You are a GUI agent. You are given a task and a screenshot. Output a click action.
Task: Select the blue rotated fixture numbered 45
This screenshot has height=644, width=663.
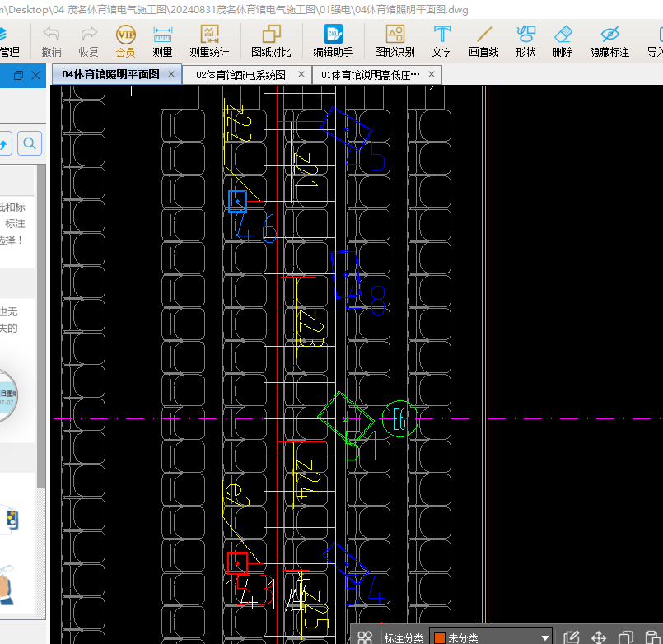346,129
